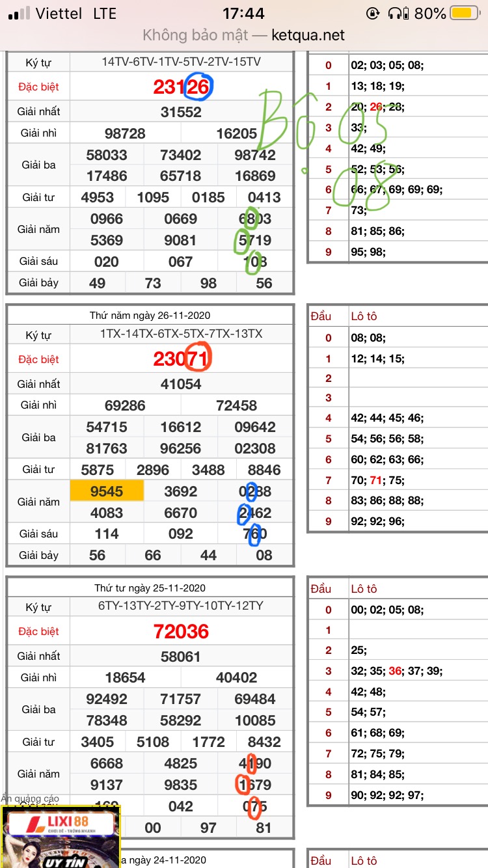The height and width of the screenshot is (868, 488).
Task: Tap fourth prize number 8846
Action: click(x=264, y=470)
